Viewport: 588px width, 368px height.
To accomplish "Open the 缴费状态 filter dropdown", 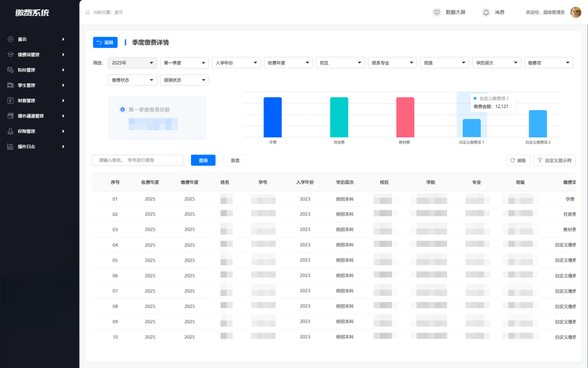I will coord(132,80).
